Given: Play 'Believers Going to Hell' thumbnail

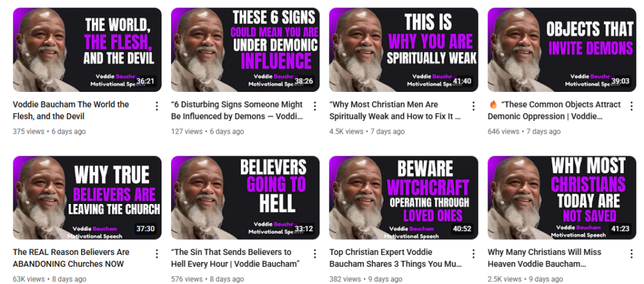Looking at the screenshot, I should (245, 198).
